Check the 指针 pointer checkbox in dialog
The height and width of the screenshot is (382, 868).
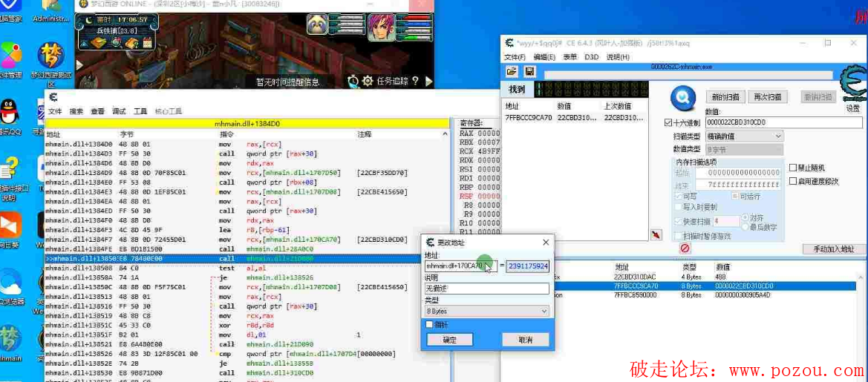coord(429,324)
